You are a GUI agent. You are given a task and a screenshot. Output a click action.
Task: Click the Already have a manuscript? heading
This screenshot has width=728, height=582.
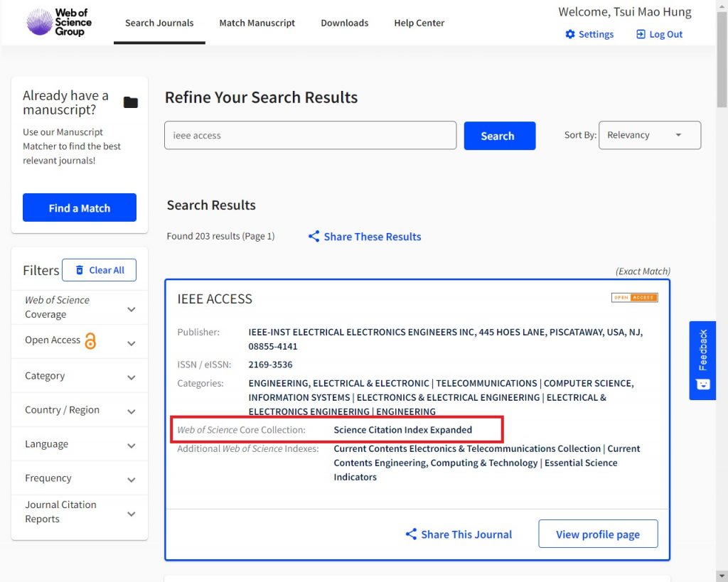65,102
